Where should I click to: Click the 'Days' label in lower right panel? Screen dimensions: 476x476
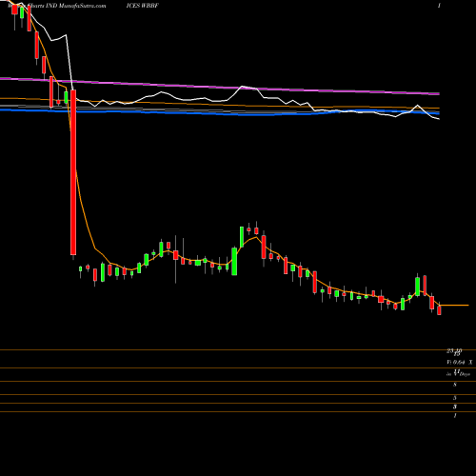(465, 374)
